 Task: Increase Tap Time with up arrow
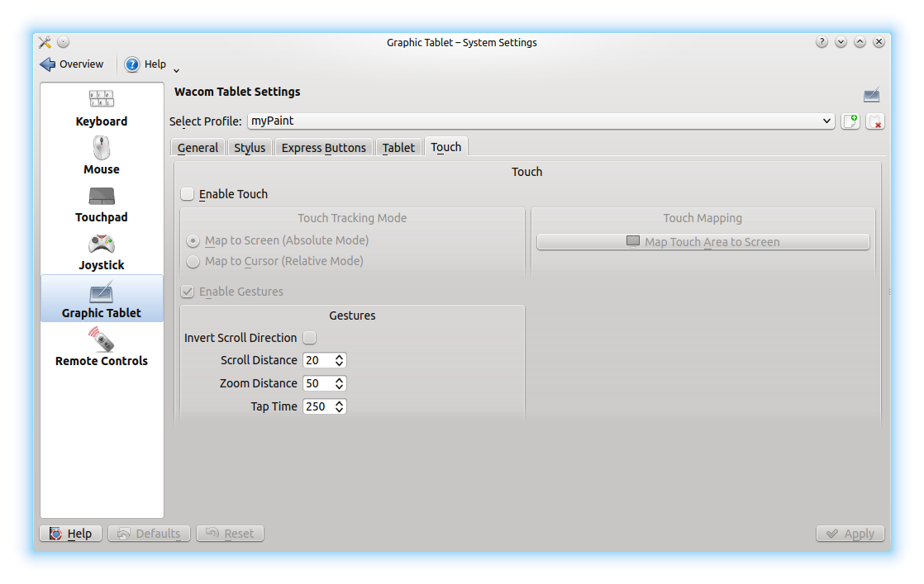(x=340, y=403)
